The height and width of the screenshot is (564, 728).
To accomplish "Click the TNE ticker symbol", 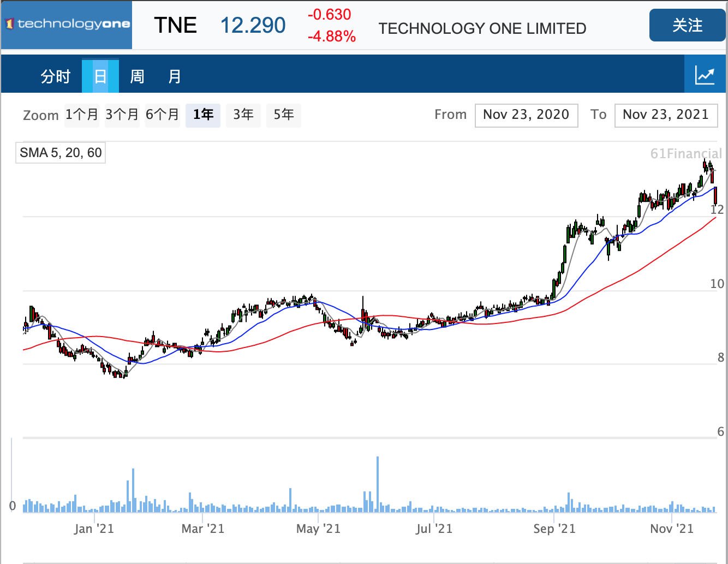I will click(x=175, y=25).
